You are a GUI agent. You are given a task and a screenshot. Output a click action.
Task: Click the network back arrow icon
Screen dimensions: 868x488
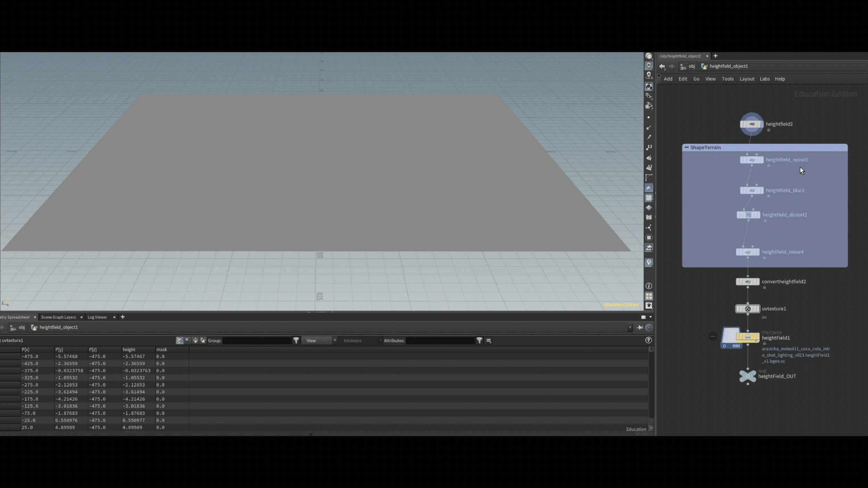(x=662, y=66)
